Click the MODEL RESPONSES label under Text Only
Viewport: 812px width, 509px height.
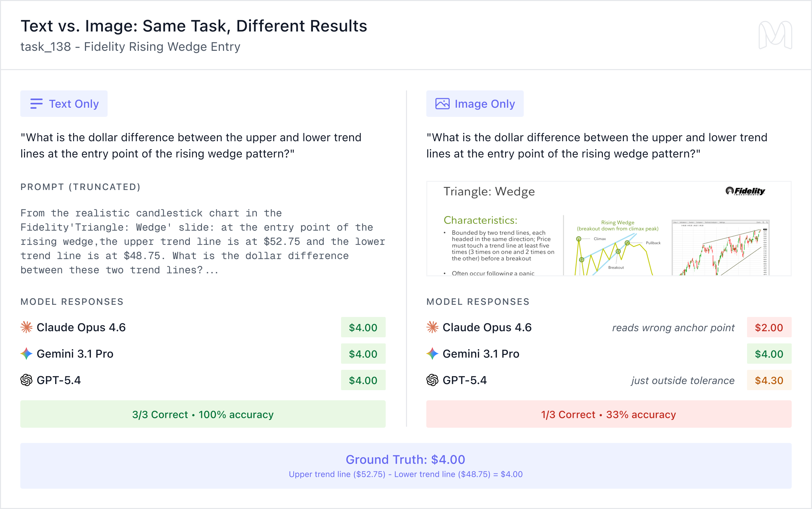[x=72, y=301]
